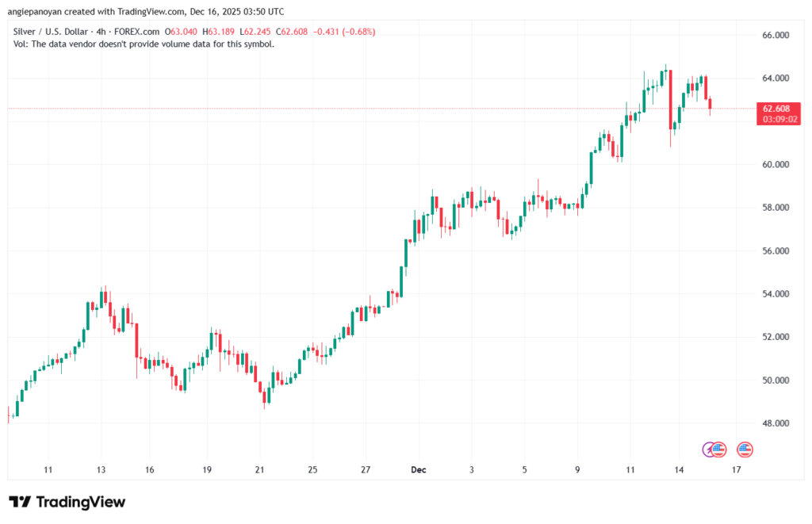The height and width of the screenshot is (524, 812).
Task: Click the leftmost flag icon in the event cluster
Action: 707,449
